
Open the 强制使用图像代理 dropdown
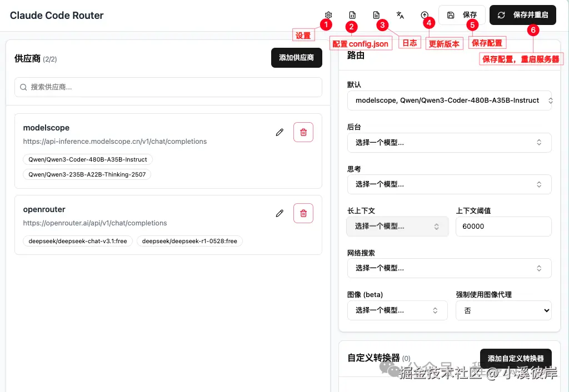coord(503,310)
